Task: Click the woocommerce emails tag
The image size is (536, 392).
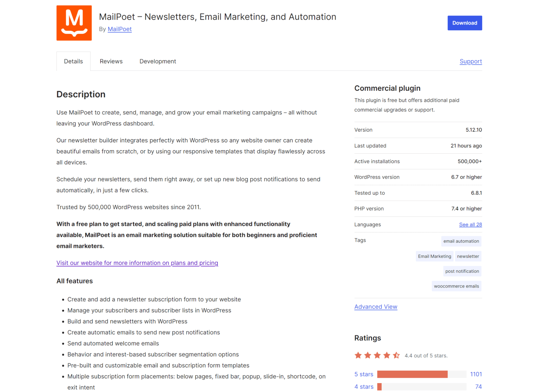Action: pos(456,286)
